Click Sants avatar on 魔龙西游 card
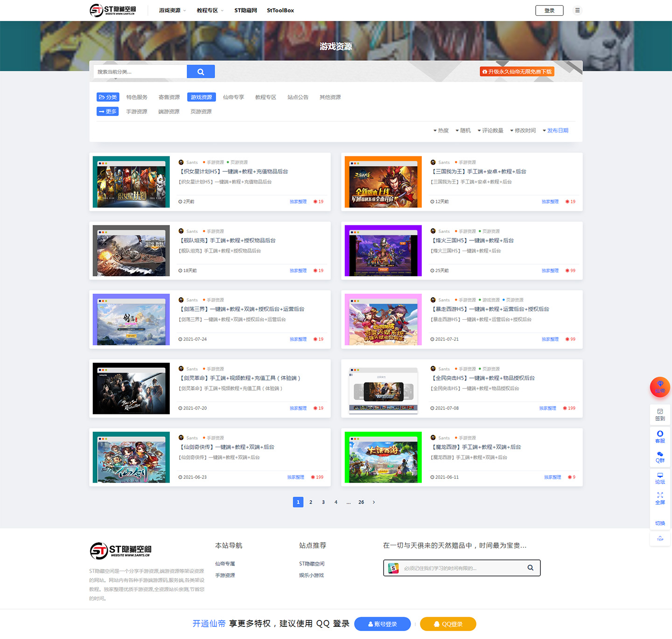The width and height of the screenshot is (672, 639). pyautogui.click(x=433, y=438)
